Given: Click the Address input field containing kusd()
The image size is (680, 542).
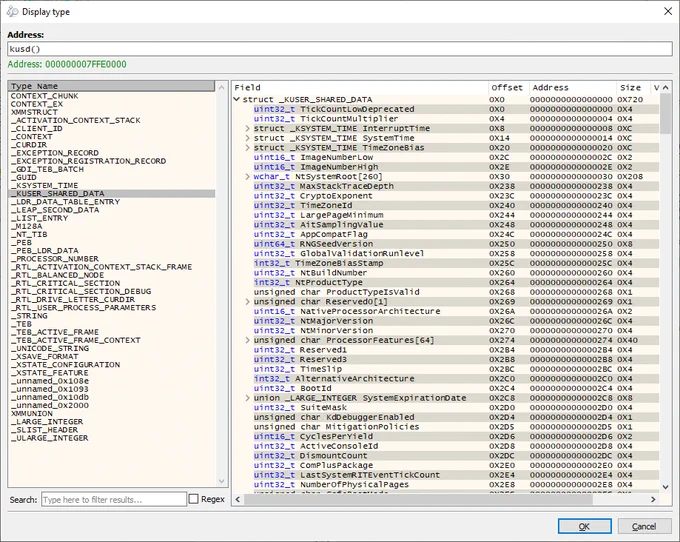Looking at the screenshot, I should 340,49.
